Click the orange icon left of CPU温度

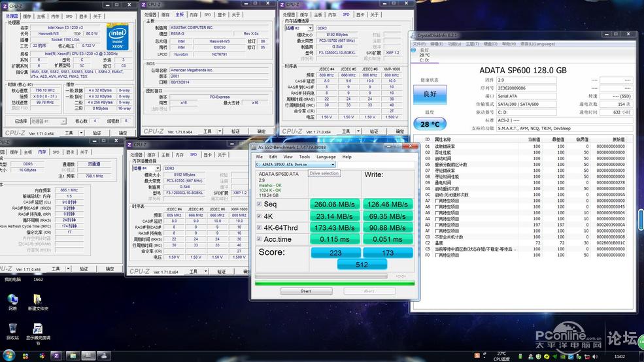point(477,355)
